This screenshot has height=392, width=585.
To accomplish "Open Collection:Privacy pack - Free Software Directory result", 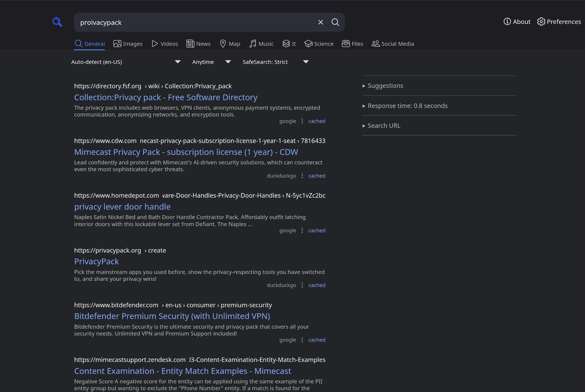I will click(x=166, y=98).
